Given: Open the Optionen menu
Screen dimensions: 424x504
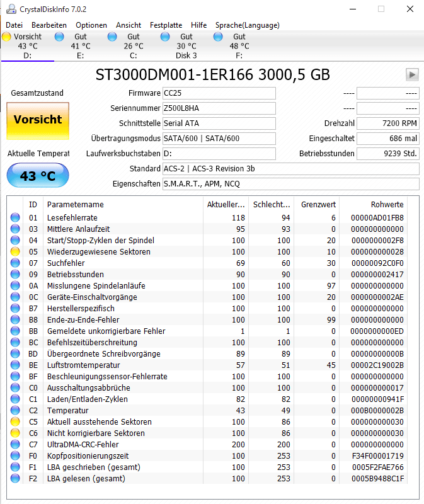Looking at the screenshot, I should pyautogui.click(x=91, y=25).
